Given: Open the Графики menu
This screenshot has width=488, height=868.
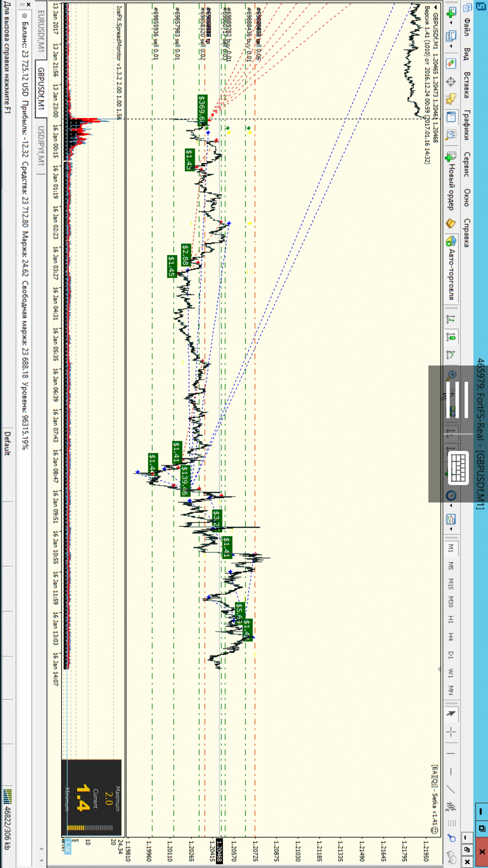Looking at the screenshot, I should (x=467, y=124).
